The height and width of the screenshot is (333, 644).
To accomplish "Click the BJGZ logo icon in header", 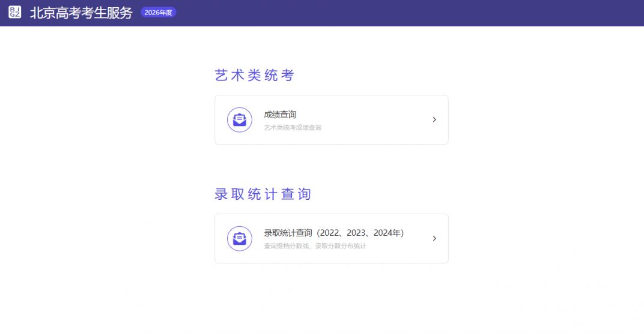I will (15, 13).
